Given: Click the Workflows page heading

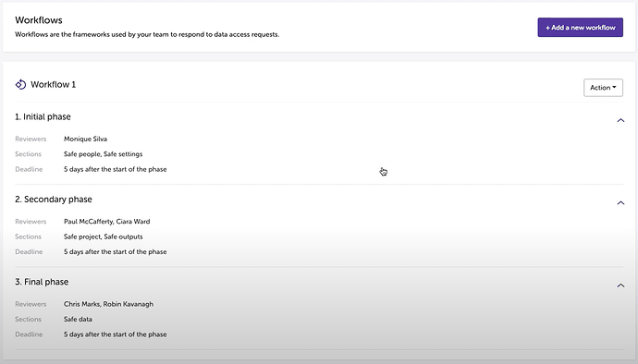Looking at the screenshot, I should tap(39, 20).
